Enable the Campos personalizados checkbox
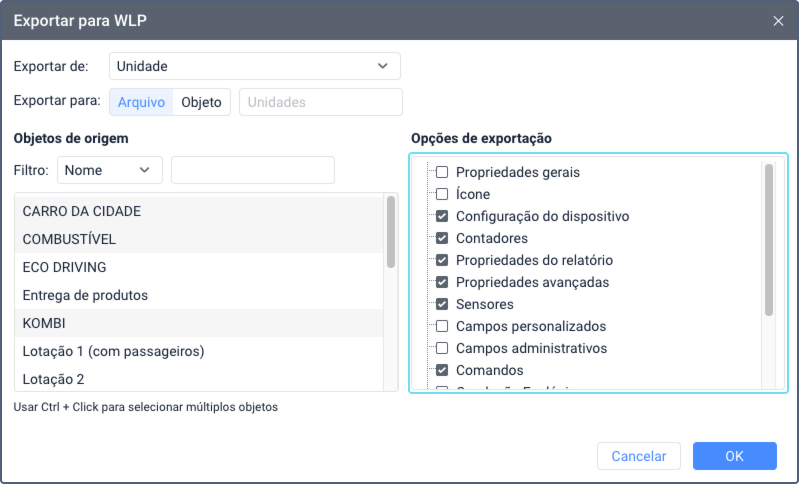Screen dimensions: 799x484 coord(442,326)
